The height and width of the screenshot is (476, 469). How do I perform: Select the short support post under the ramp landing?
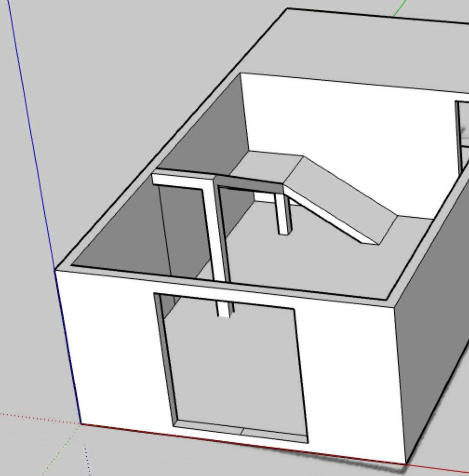[x=283, y=214]
